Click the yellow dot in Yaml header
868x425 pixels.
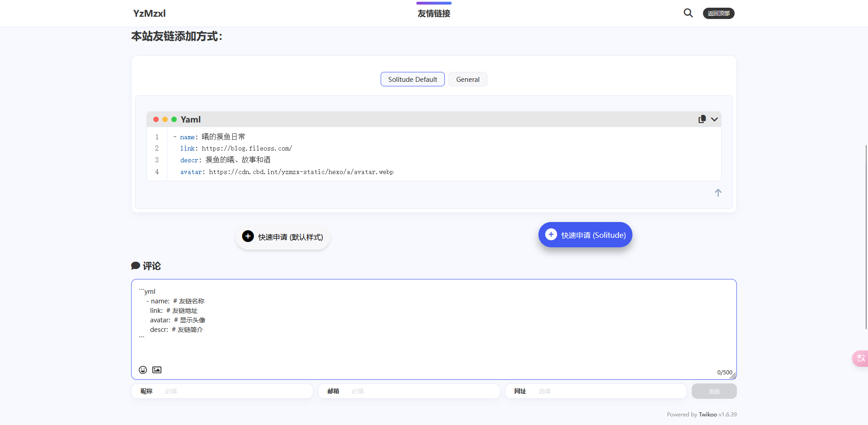[165, 119]
